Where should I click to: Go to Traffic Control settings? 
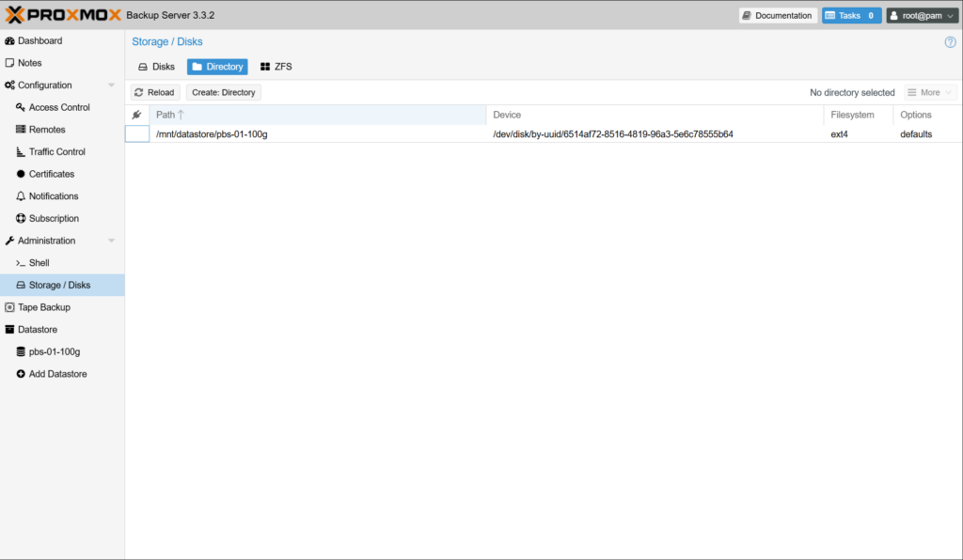pos(56,152)
